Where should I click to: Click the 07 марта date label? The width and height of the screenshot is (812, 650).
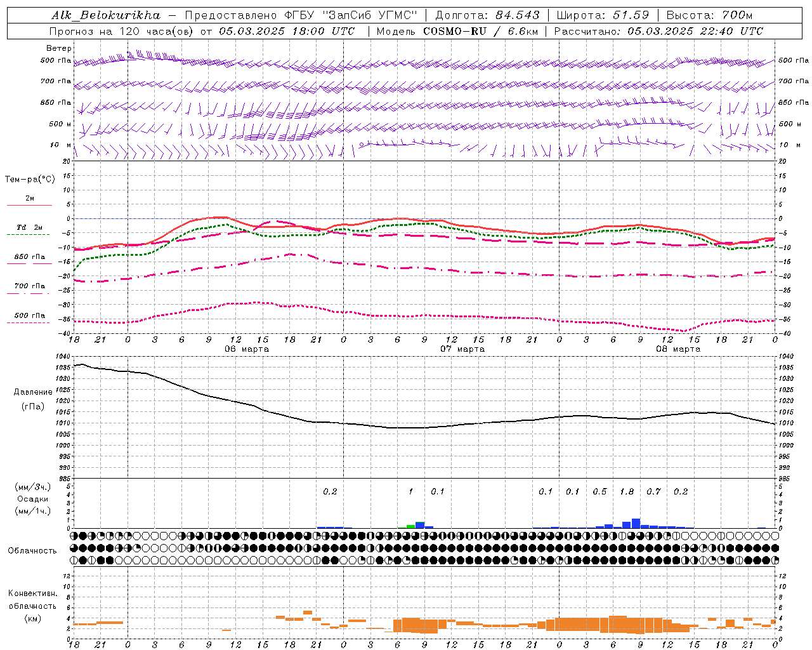(462, 349)
